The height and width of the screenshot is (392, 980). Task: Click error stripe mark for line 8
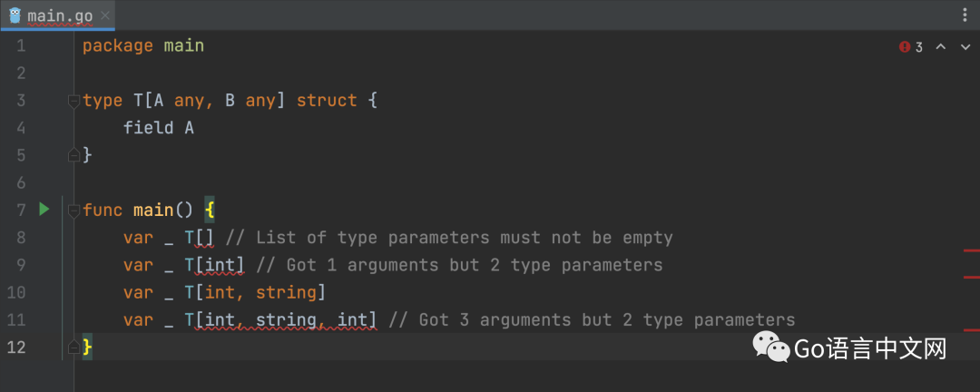click(x=971, y=250)
